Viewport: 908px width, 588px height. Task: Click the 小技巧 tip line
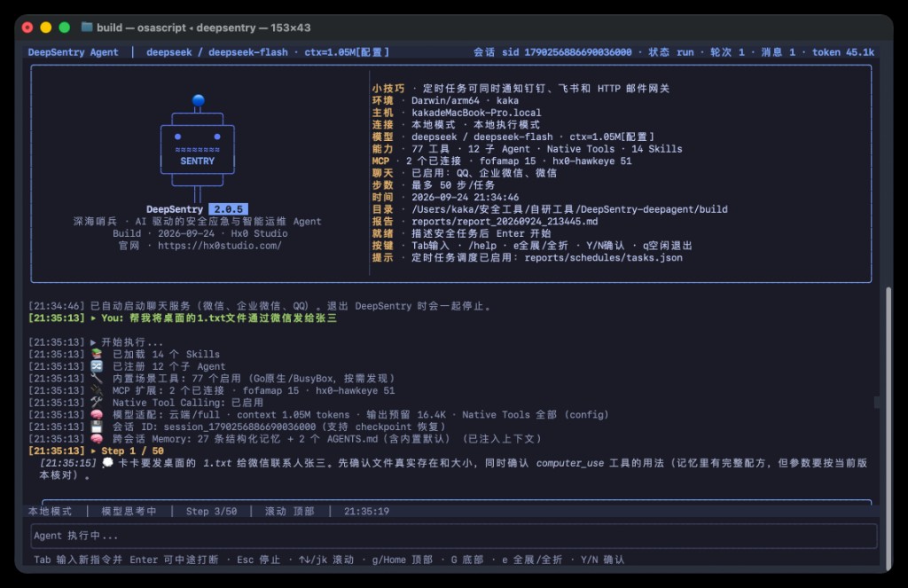coord(521,89)
